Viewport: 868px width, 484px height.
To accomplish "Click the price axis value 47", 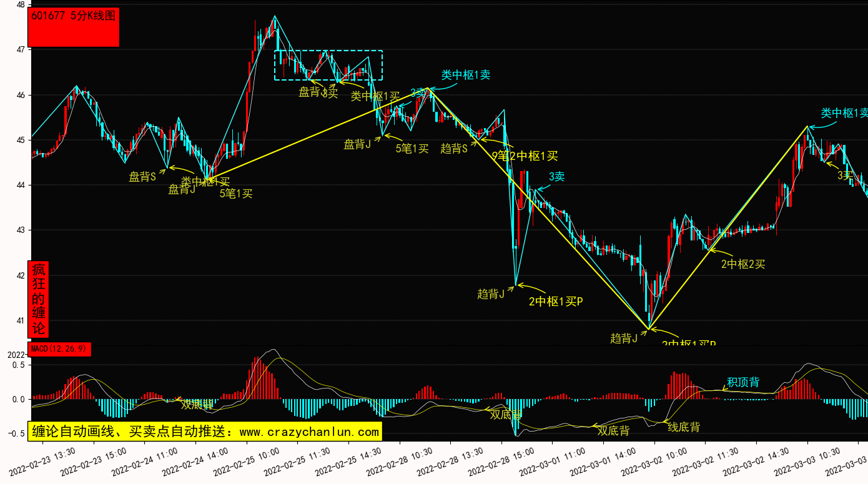I will coord(21,49).
